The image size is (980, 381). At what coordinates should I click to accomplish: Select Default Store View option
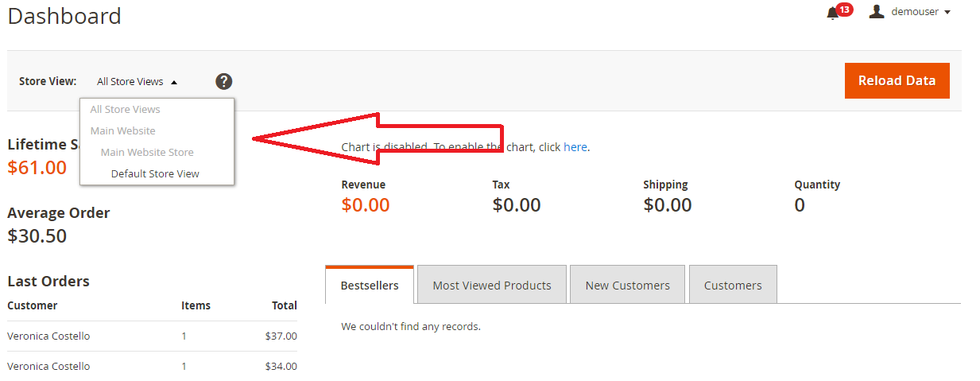click(155, 173)
